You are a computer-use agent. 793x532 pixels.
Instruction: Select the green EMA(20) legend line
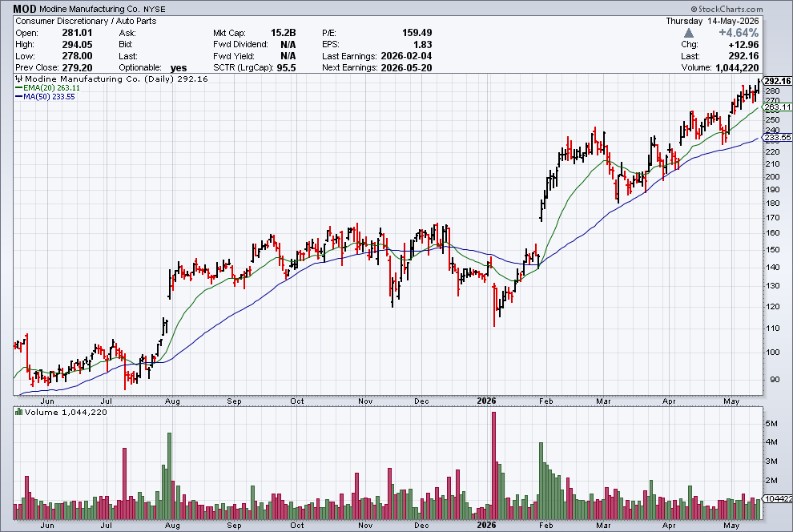[18, 88]
